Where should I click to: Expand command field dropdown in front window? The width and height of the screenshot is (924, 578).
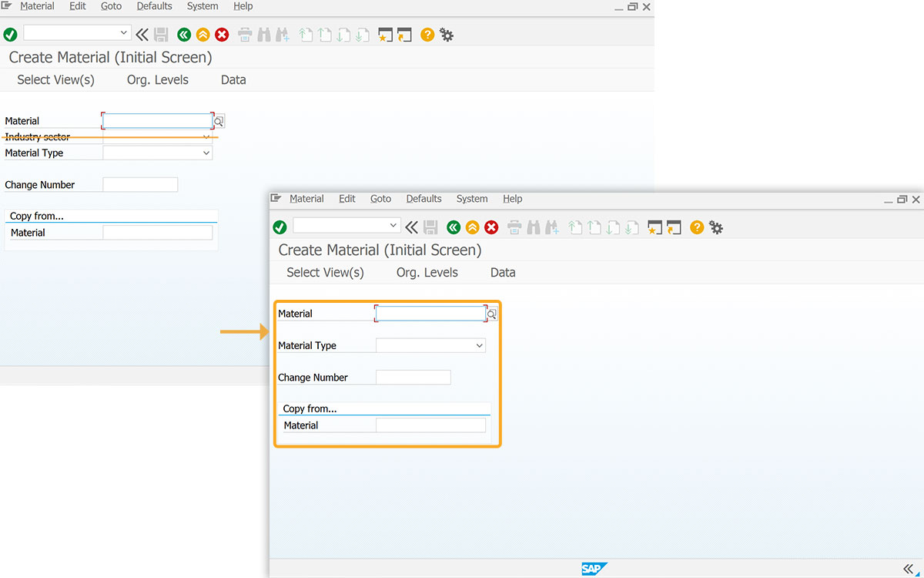[x=393, y=225]
